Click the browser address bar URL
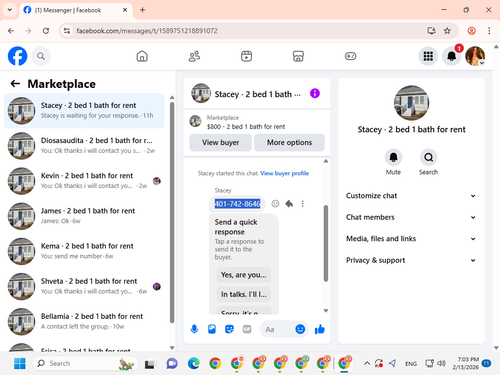The height and width of the screenshot is (375, 500). [x=147, y=31]
